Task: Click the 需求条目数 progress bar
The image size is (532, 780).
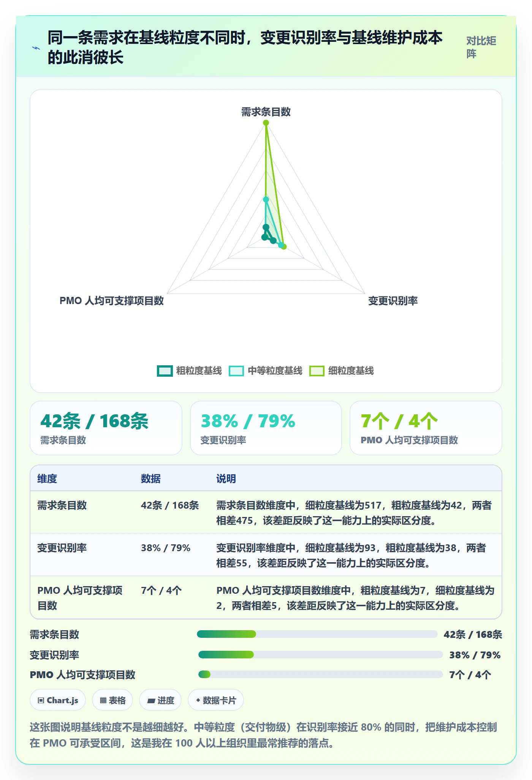Action: (317, 634)
